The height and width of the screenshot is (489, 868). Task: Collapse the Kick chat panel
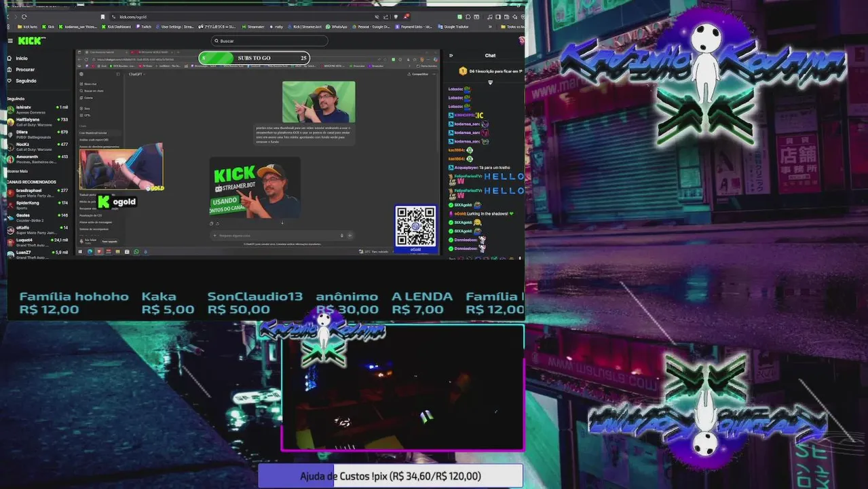451,56
